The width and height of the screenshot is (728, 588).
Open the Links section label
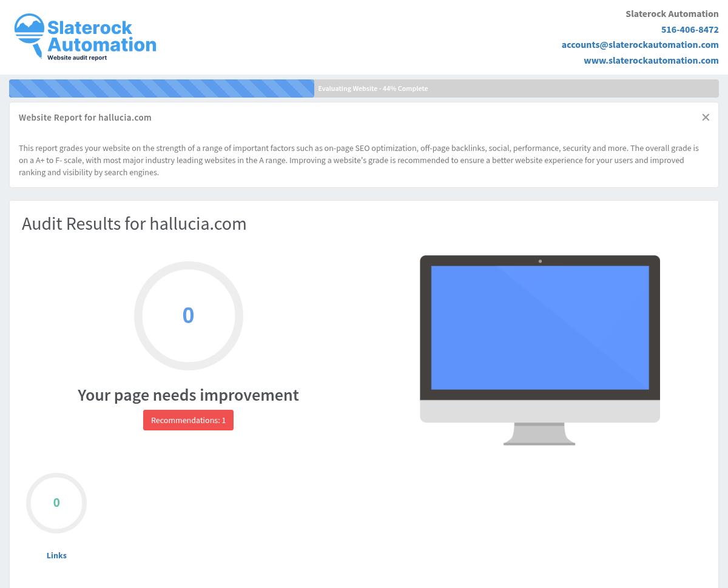(x=56, y=555)
